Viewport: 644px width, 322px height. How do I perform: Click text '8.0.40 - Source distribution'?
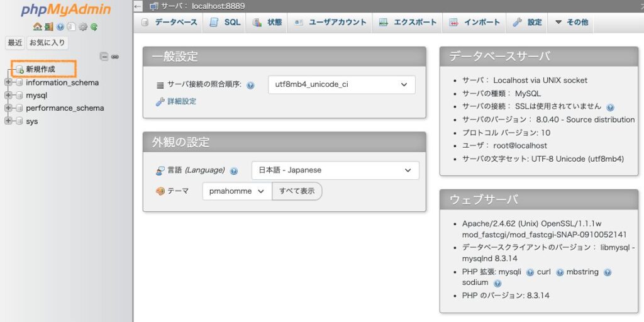click(x=586, y=120)
